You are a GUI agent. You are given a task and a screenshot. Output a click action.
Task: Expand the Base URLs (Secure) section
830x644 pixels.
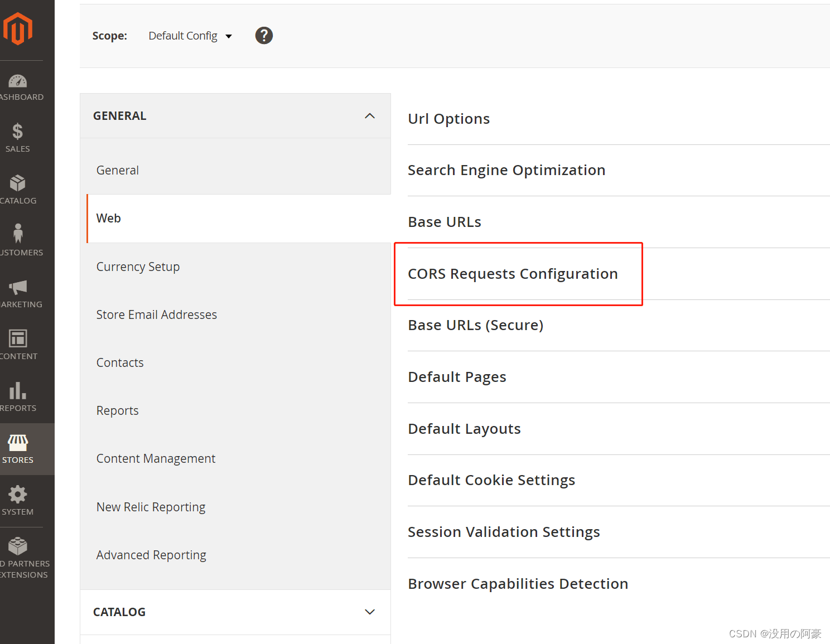[x=475, y=325]
